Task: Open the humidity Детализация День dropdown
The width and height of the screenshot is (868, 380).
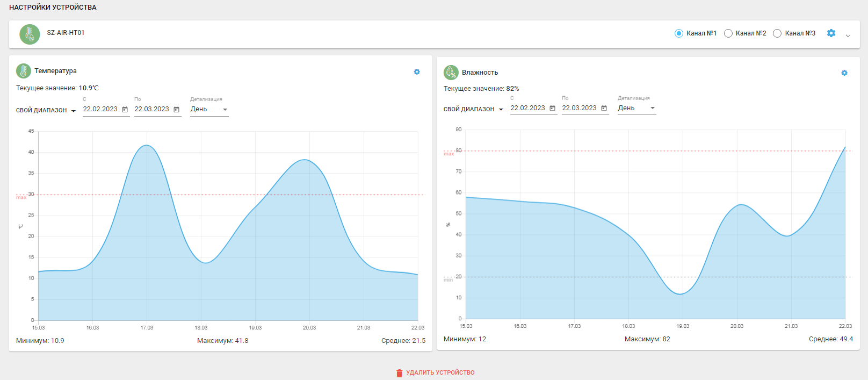Action: point(636,108)
